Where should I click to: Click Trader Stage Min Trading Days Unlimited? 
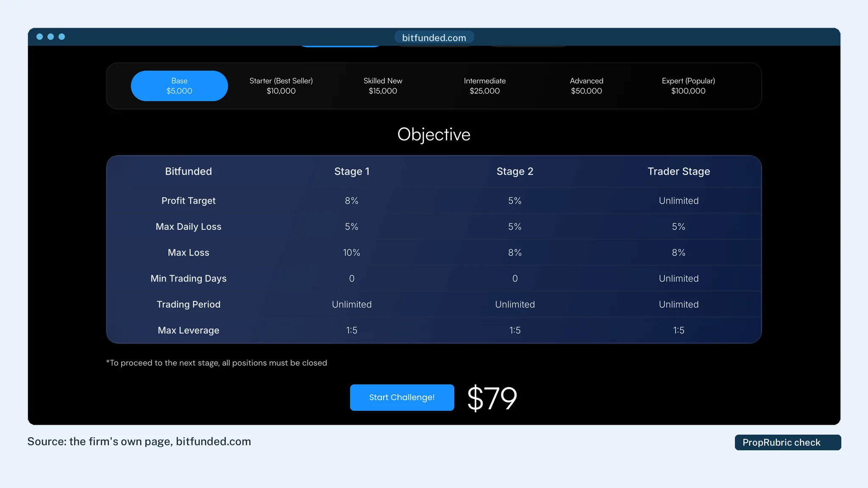pos(679,278)
